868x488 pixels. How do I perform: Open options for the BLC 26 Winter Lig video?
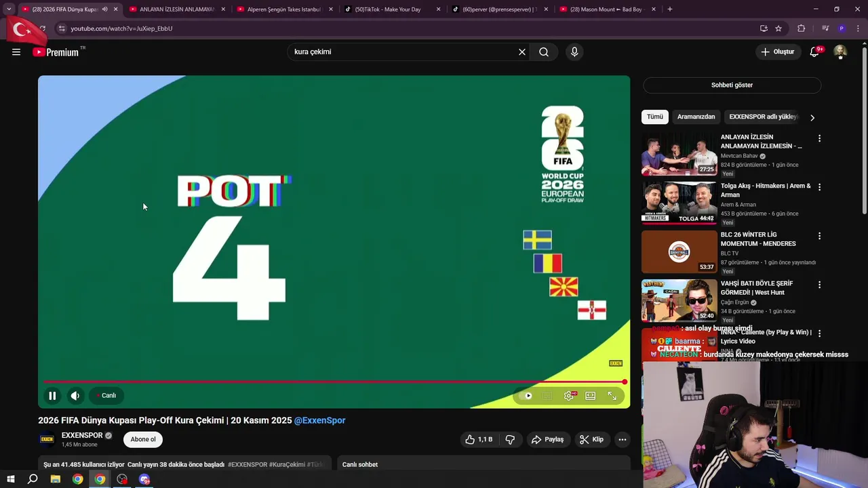819,236
